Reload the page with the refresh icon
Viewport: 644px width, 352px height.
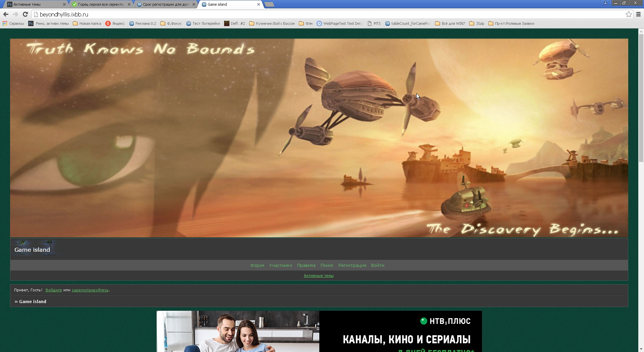25,14
